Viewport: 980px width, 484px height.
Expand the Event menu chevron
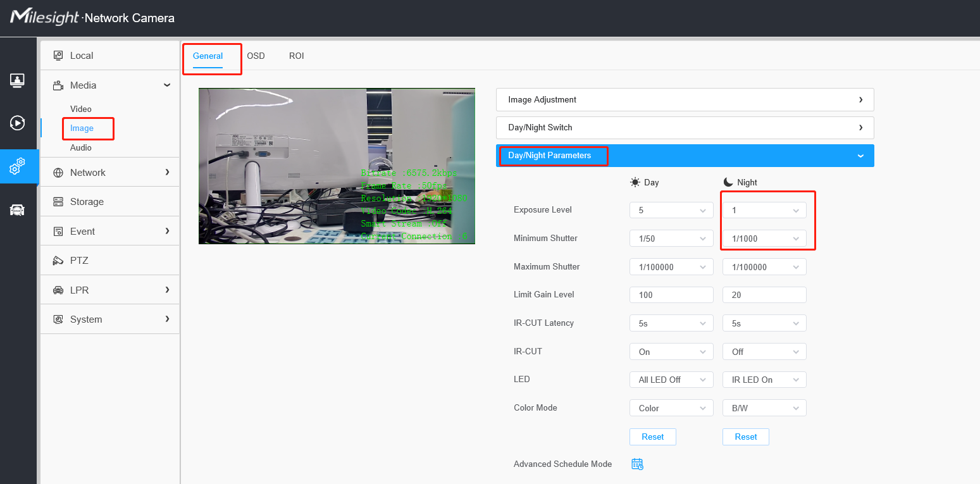click(167, 231)
